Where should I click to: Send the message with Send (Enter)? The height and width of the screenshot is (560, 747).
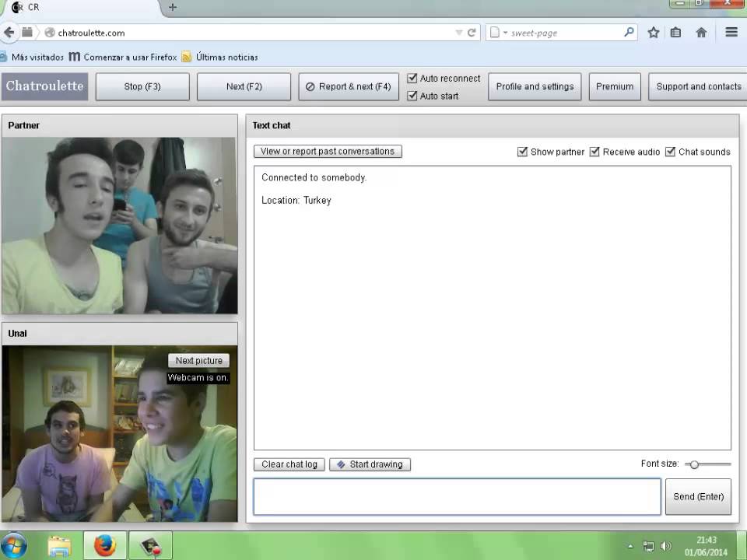698,497
